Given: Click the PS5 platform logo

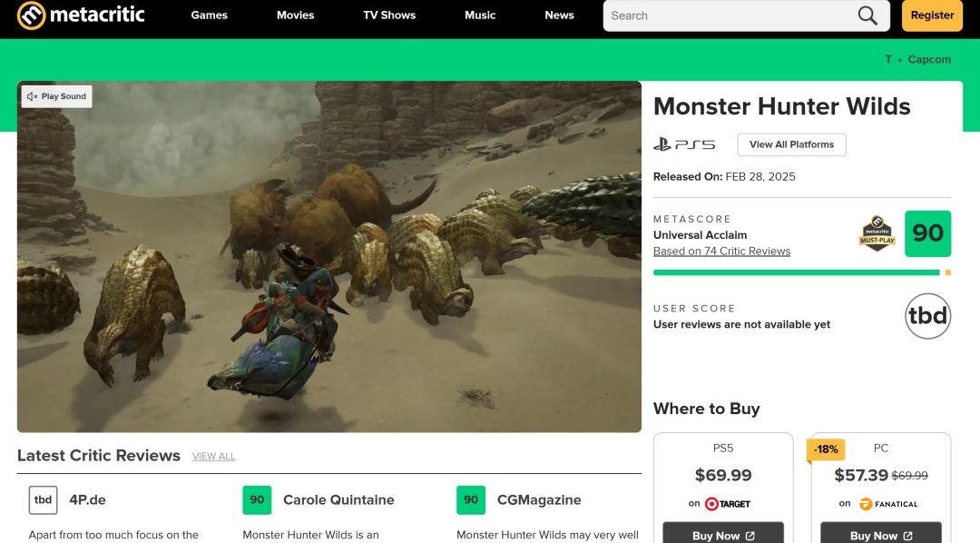Looking at the screenshot, I should [x=684, y=144].
